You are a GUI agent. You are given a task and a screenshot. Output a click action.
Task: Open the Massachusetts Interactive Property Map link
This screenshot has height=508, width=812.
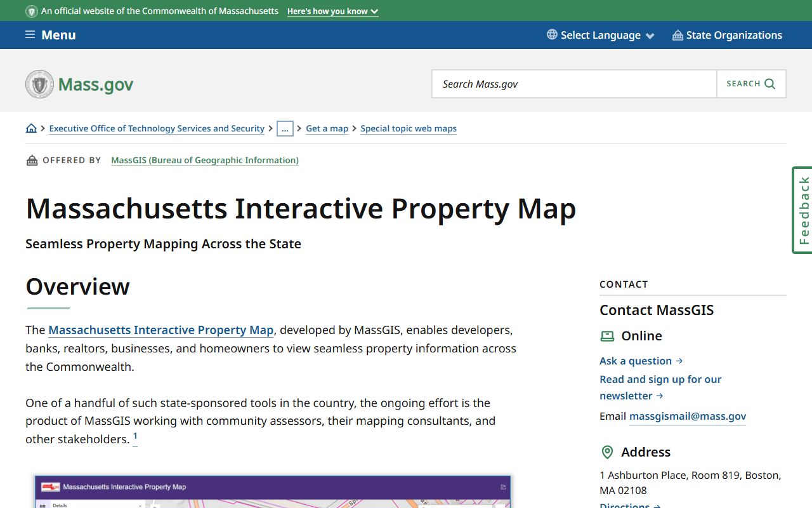[x=161, y=330]
